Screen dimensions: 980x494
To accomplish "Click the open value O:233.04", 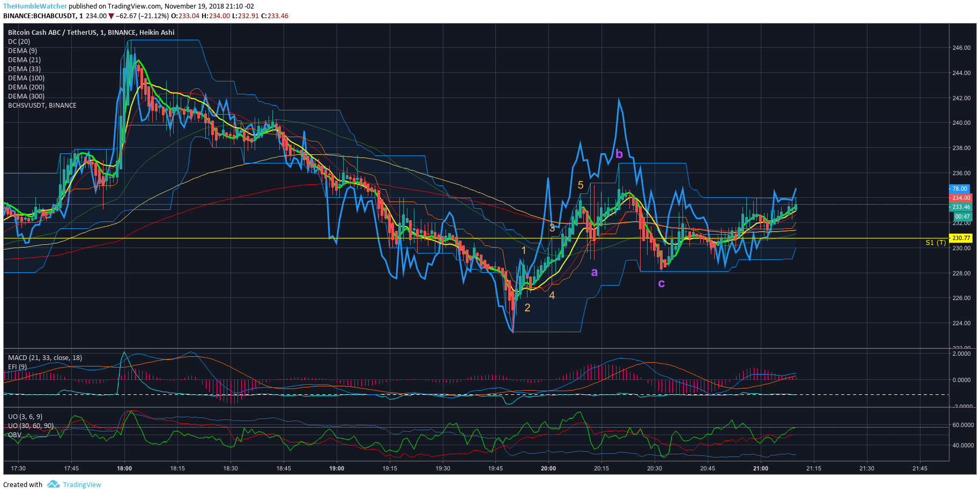I will coord(185,16).
